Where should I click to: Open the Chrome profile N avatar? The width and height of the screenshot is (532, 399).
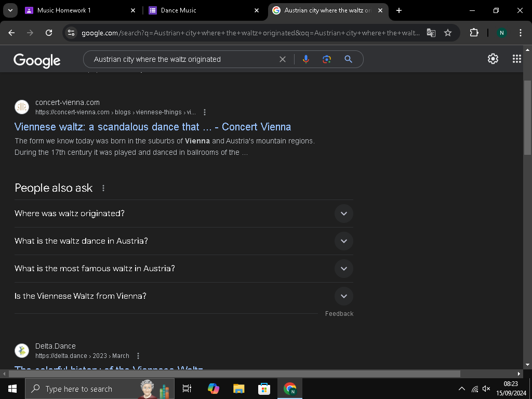[502, 33]
